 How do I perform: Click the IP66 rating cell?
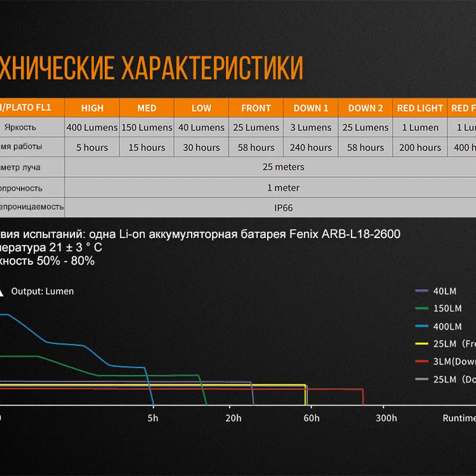(x=283, y=208)
